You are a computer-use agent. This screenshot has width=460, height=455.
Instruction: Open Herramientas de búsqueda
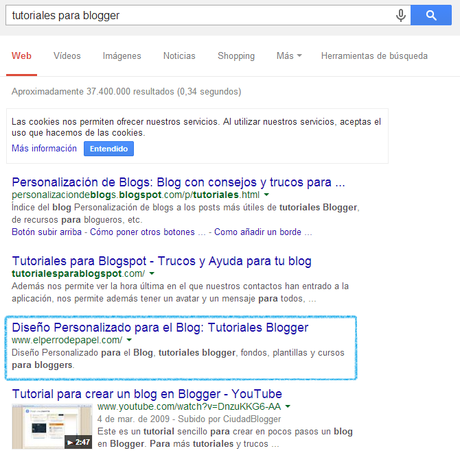coord(374,56)
